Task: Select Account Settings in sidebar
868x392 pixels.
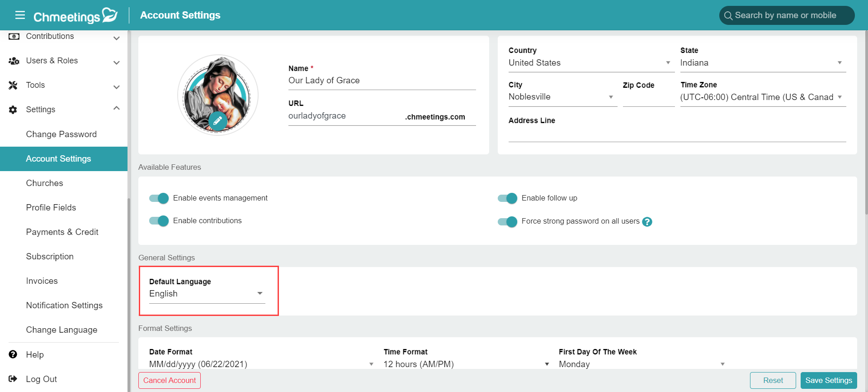Action: 63,159
